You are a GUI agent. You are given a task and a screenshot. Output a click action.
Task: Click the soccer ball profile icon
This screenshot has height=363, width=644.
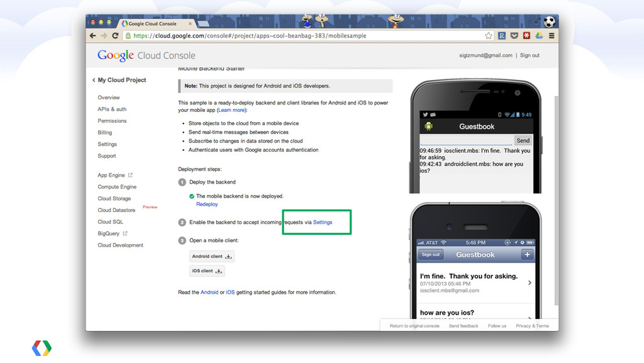pos(550,21)
